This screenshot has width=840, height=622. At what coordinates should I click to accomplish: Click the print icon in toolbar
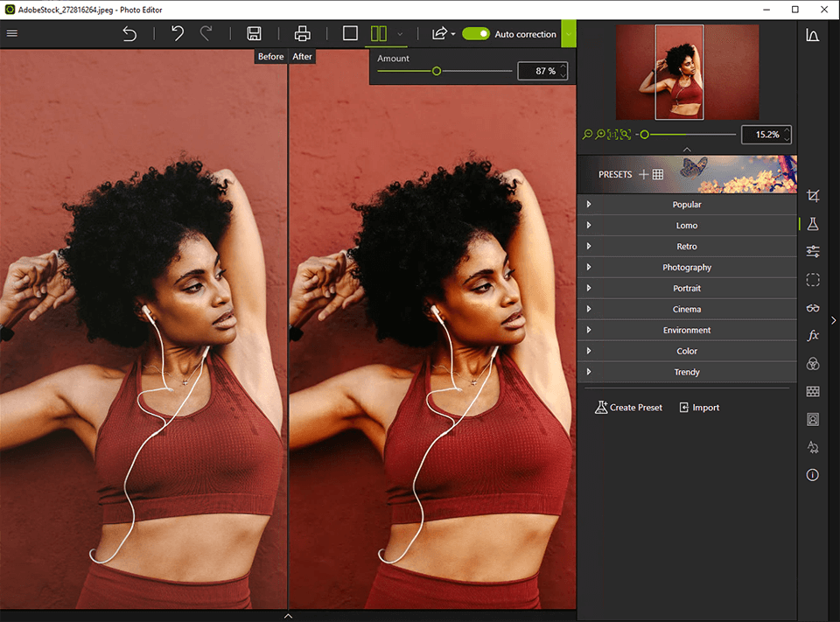coord(303,34)
